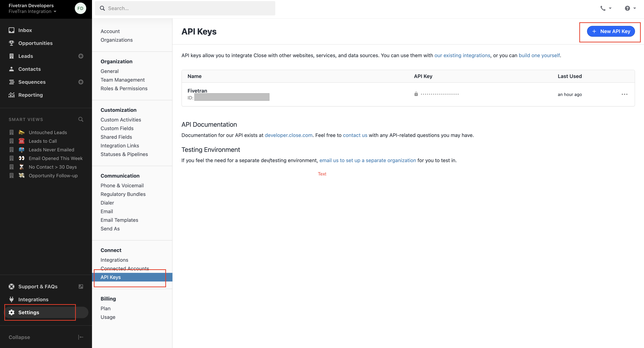The height and width of the screenshot is (348, 644).
Task: Follow the 'build one yourself' link
Action: 539,55
